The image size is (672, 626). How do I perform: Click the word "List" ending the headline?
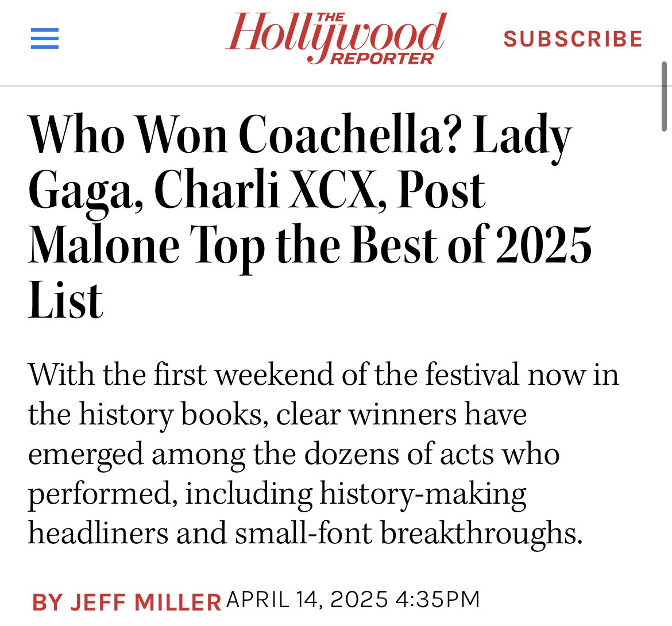(65, 300)
